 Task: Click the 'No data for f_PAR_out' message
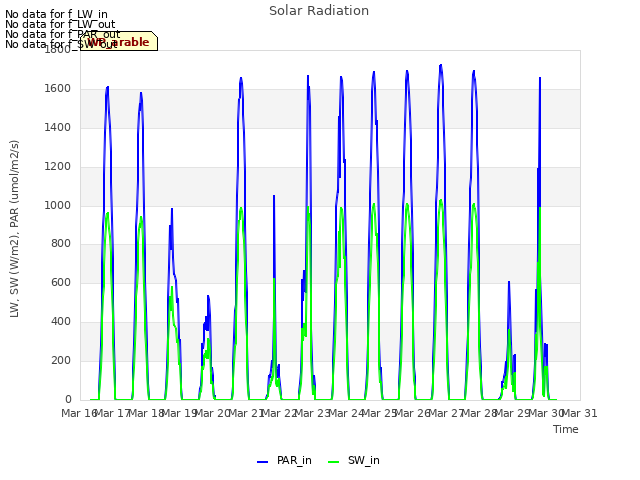pos(62,34)
